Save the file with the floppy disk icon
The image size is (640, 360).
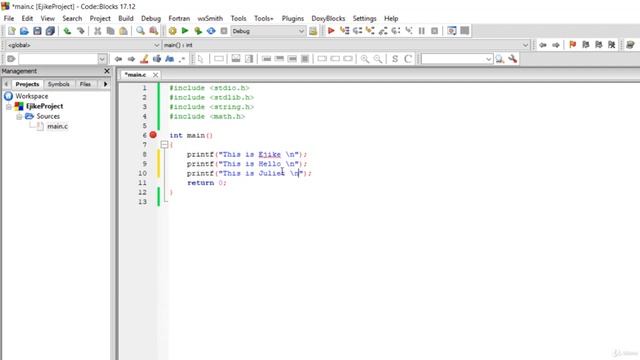[37, 31]
